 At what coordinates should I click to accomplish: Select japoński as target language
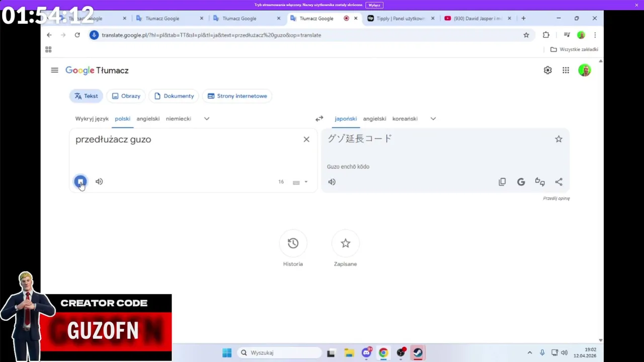(346, 119)
